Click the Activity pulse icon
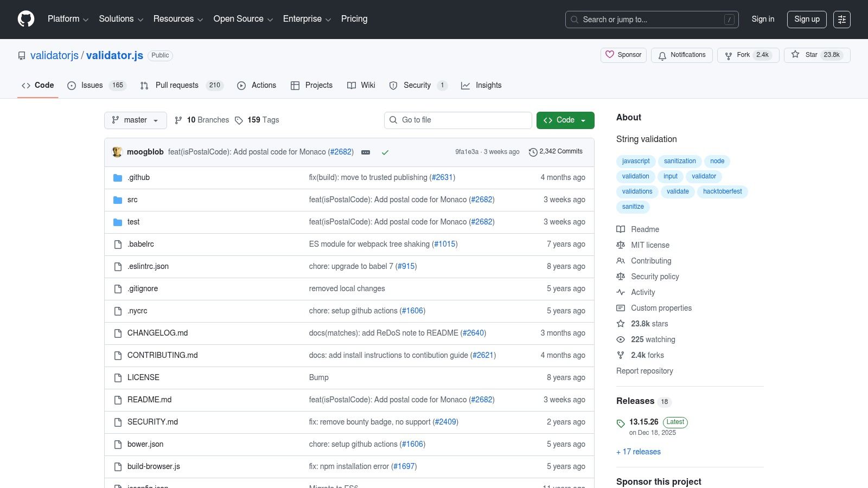 [620, 292]
